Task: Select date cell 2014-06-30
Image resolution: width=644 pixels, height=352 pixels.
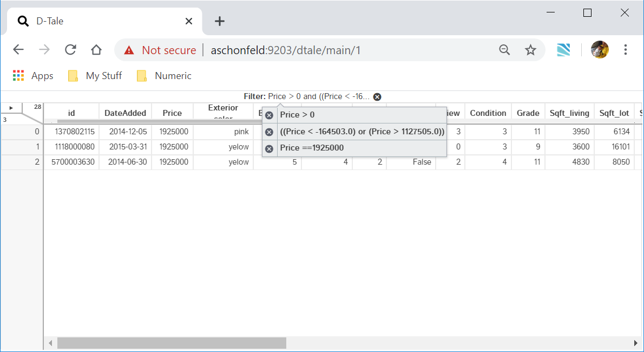Action: pos(125,162)
